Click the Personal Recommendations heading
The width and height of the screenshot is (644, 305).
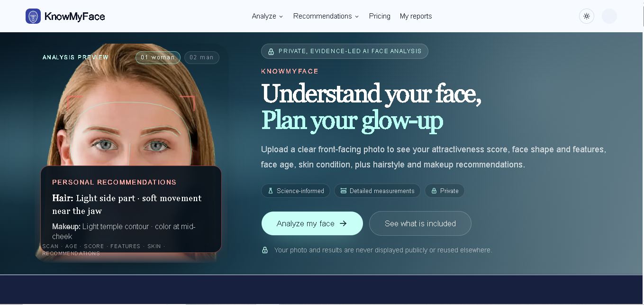click(x=114, y=182)
